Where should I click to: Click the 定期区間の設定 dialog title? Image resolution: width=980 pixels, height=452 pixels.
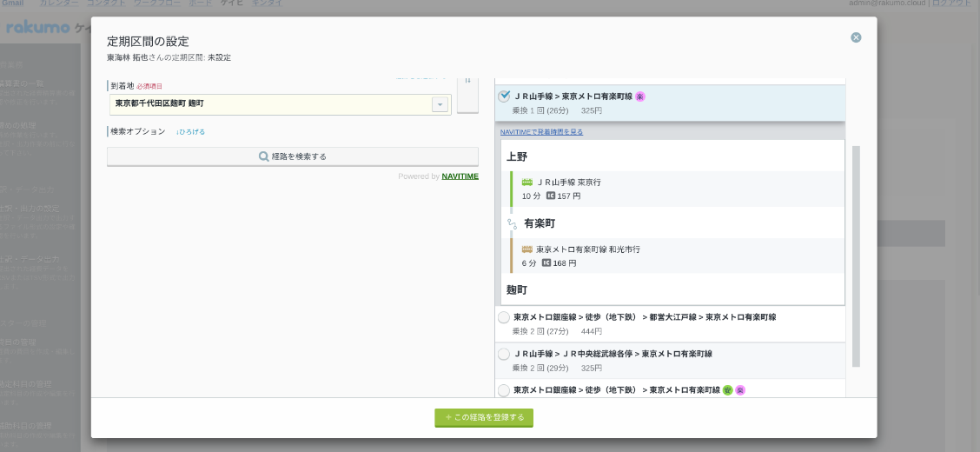point(148,42)
